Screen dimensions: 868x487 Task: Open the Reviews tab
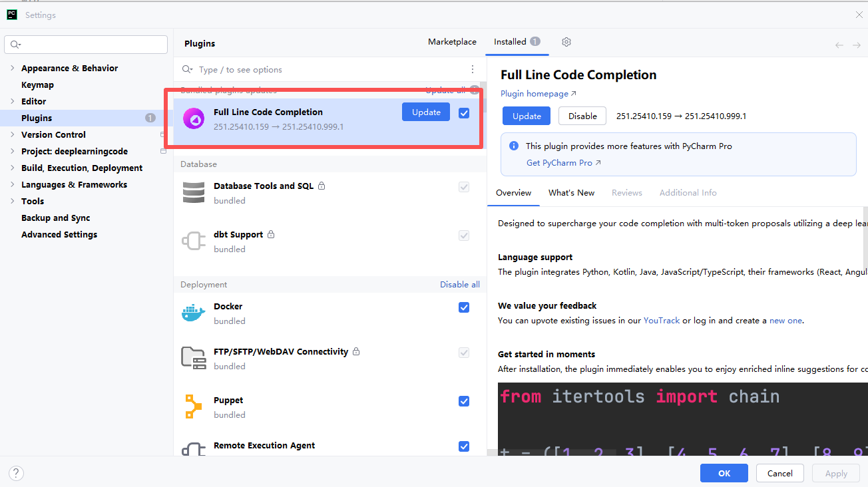click(x=627, y=192)
